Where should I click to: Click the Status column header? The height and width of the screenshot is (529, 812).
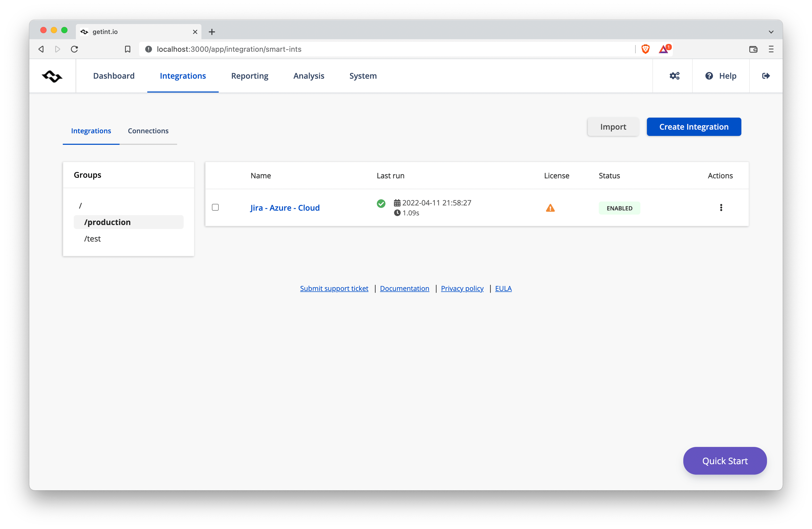(609, 176)
